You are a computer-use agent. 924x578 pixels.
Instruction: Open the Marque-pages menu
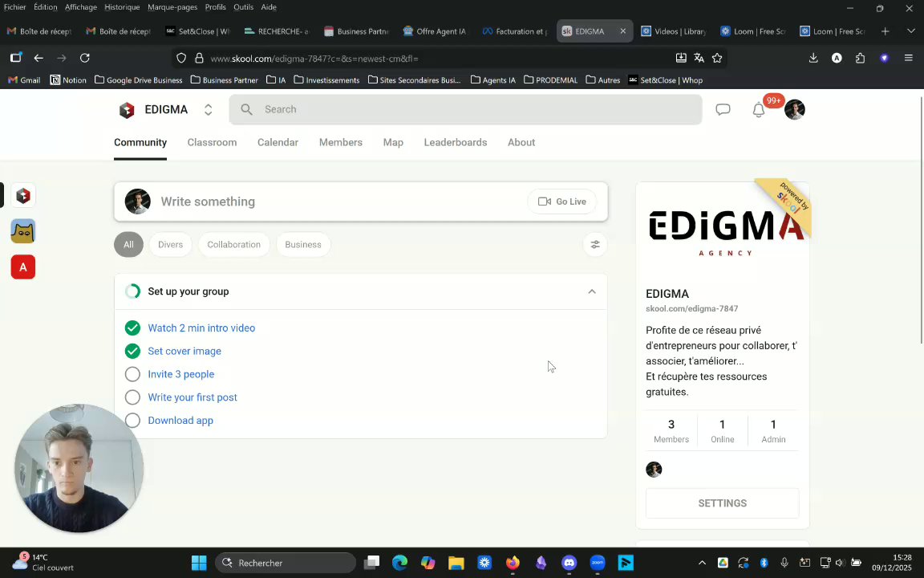(x=172, y=7)
